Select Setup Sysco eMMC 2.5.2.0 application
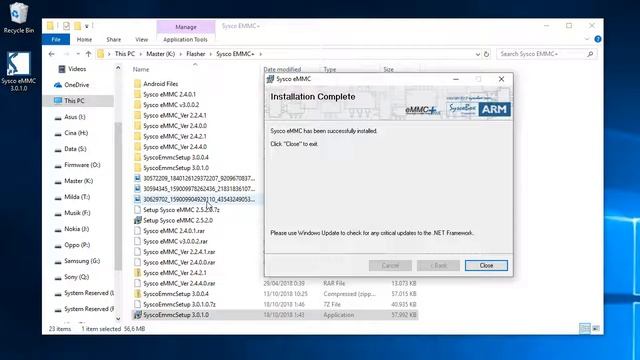Screen dimensions: 640x360 [178, 220]
